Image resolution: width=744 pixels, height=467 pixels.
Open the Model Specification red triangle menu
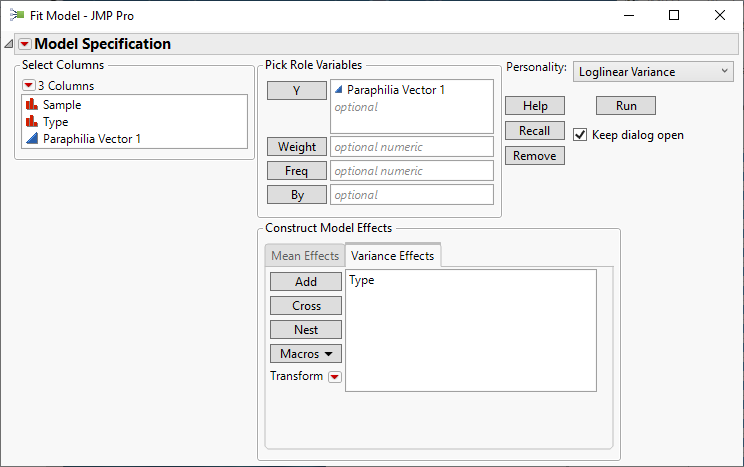pos(25,44)
